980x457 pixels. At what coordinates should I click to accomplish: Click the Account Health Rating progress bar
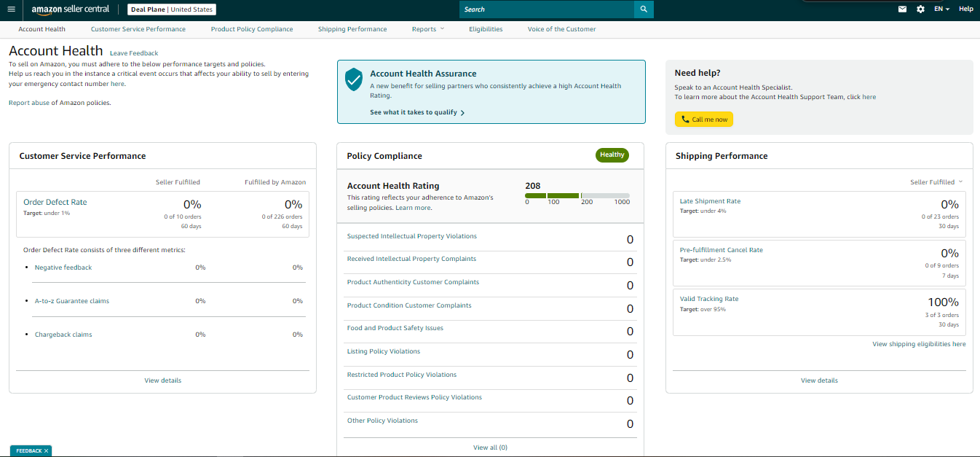[x=577, y=195]
